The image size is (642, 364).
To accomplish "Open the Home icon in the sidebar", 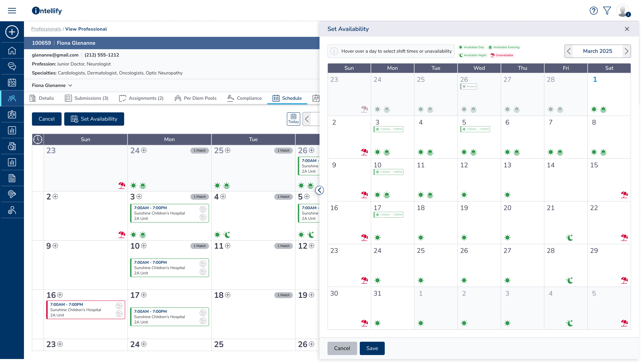I will pyautogui.click(x=12, y=51).
